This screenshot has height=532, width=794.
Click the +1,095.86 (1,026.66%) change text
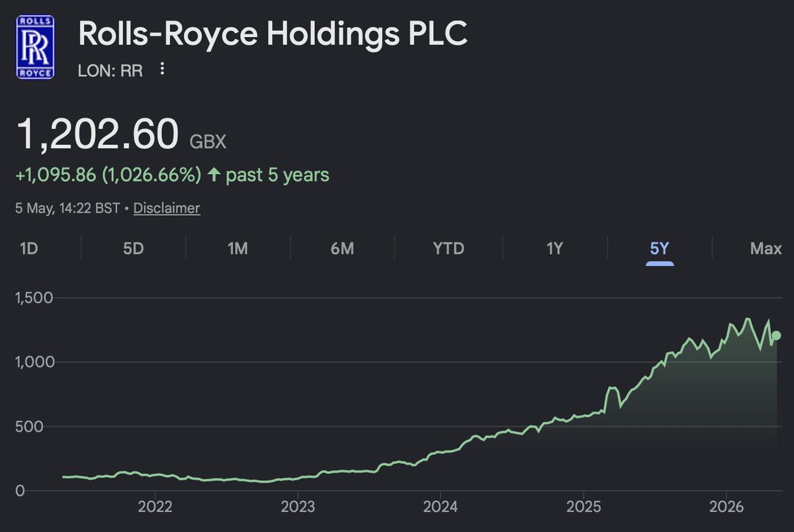(109, 175)
